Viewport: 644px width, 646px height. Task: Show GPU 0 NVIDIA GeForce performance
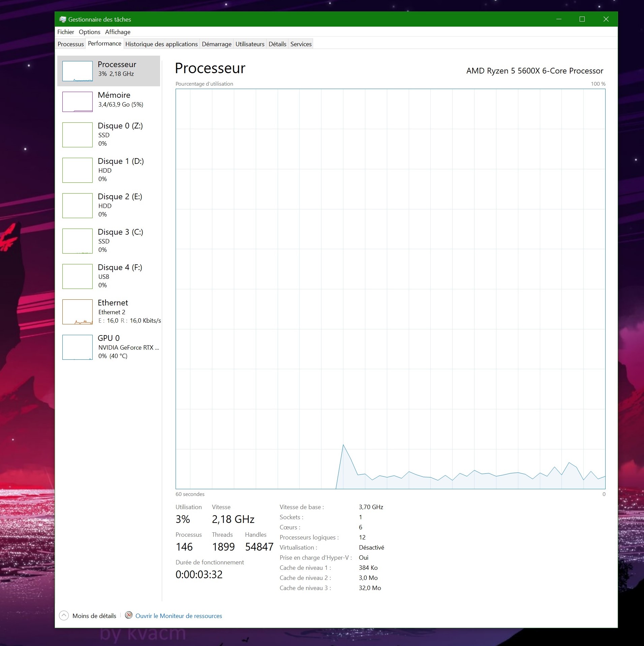tap(109, 347)
